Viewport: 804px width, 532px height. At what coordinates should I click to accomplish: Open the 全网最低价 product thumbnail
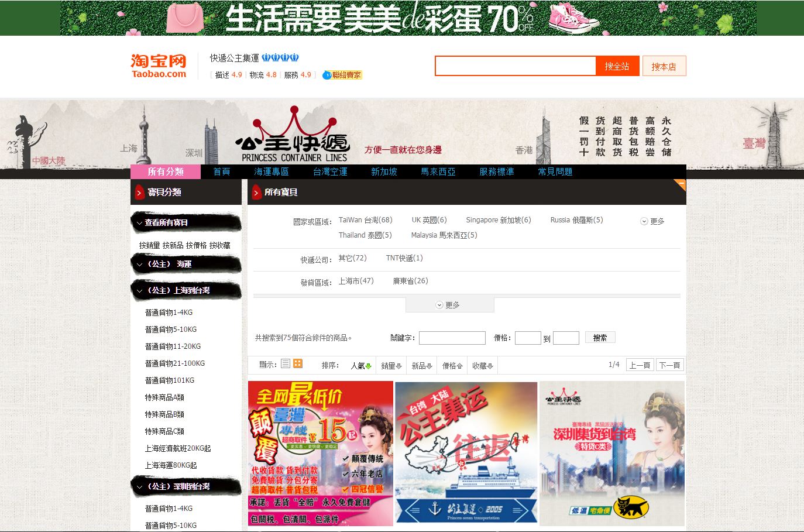(x=321, y=454)
